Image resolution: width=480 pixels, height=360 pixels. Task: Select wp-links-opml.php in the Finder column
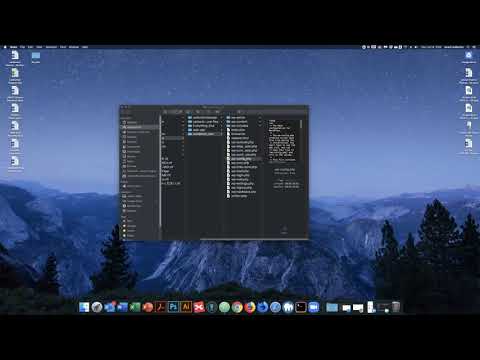(x=243, y=167)
